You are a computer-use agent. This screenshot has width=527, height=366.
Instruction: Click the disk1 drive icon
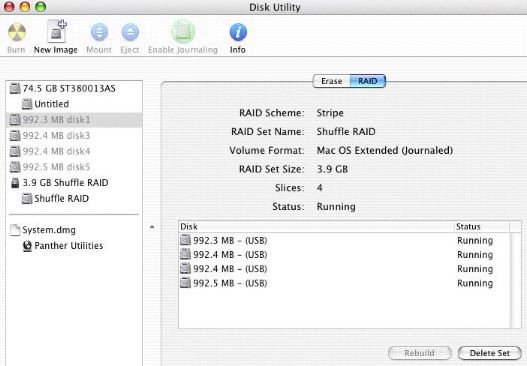(x=15, y=120)
